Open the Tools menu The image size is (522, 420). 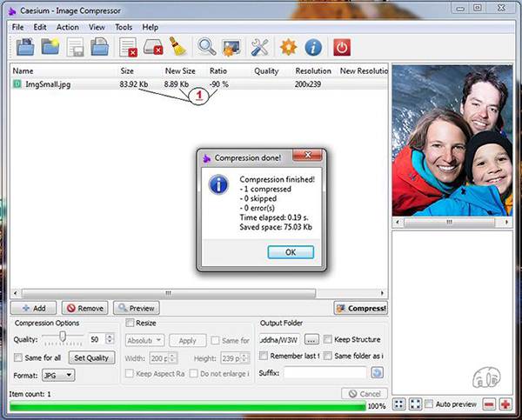point(124,27)
